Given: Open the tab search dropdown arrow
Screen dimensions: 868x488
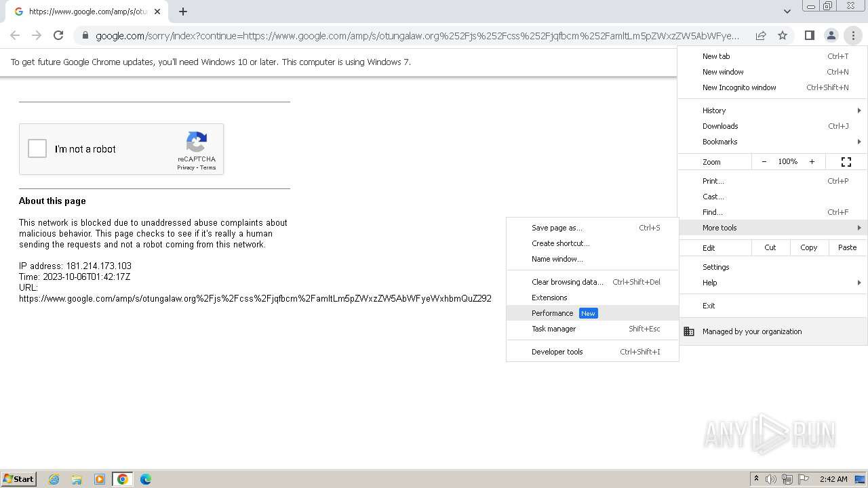Looking at the screenshot, I should coord(787,12).
